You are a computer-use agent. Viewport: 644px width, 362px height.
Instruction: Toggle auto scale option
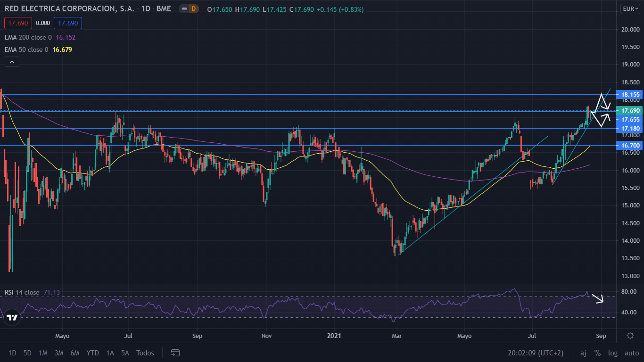(631, 353)
